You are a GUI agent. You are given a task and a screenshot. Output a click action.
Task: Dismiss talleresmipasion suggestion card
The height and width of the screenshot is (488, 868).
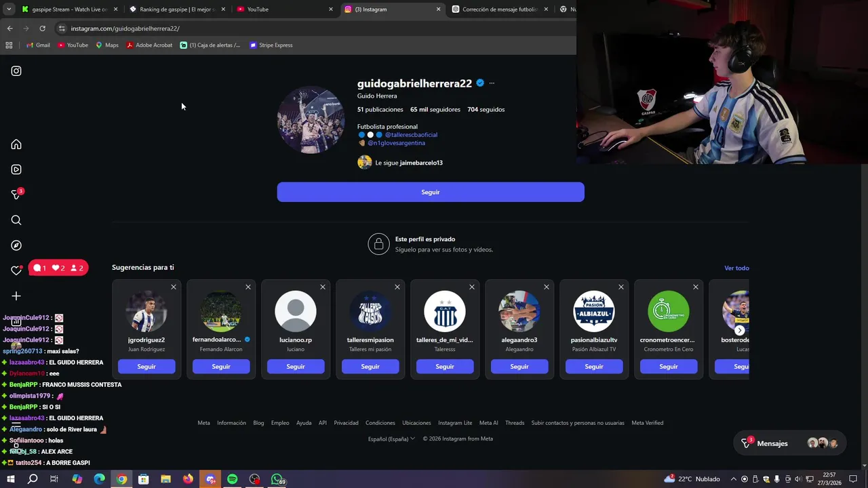pos(397,287)
